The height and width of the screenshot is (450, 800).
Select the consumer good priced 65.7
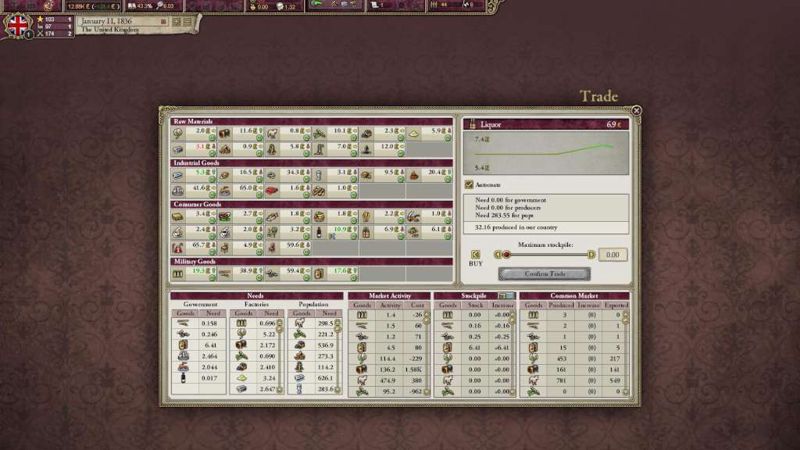point(193,248)
